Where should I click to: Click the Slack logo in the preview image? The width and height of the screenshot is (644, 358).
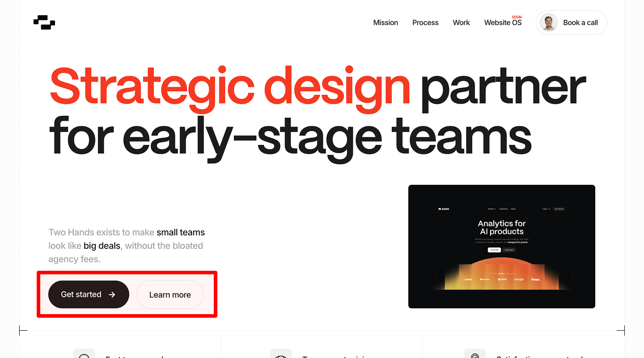point(502,279)
